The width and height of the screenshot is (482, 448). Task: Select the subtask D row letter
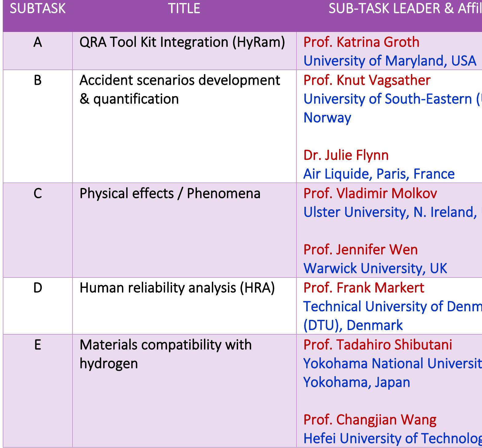[x=37, y=288]
